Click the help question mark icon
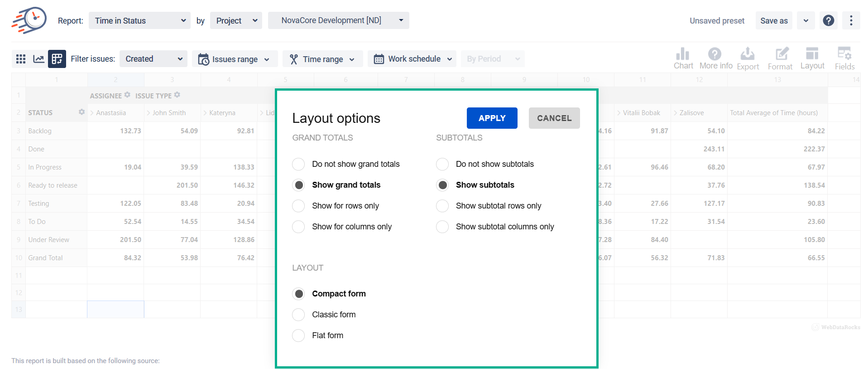Viewport: 868px width, 369px height. coord(828,20)
